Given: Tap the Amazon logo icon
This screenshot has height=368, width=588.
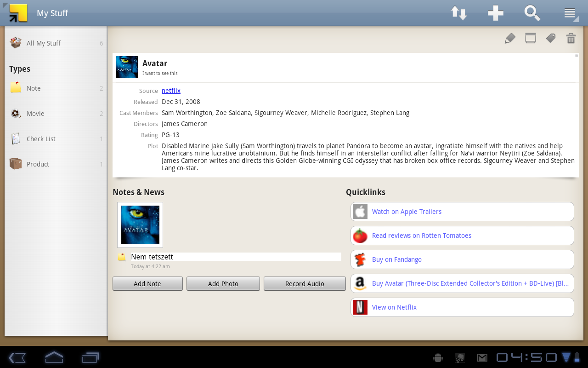Looking at the screenshot, I should (360, 283).
